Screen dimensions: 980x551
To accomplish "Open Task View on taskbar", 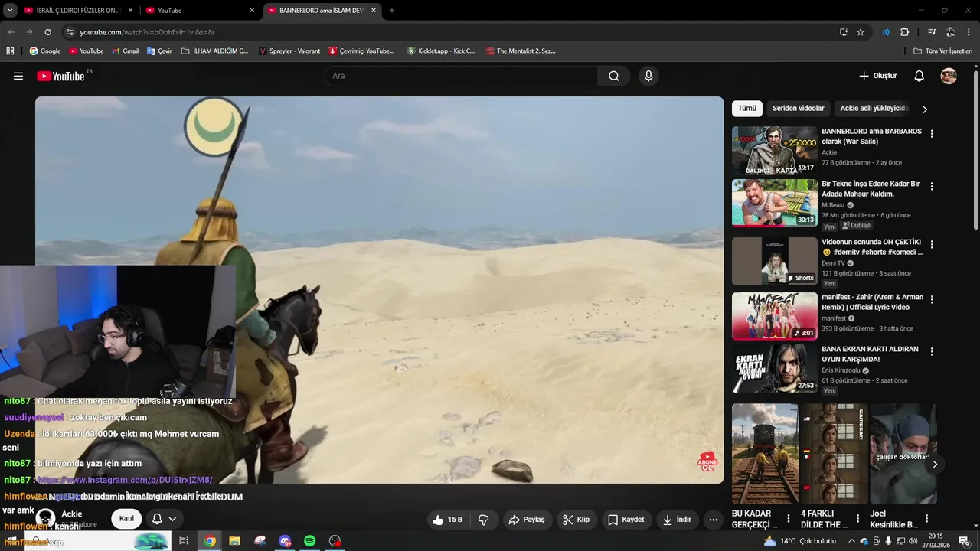I will 184,541.
